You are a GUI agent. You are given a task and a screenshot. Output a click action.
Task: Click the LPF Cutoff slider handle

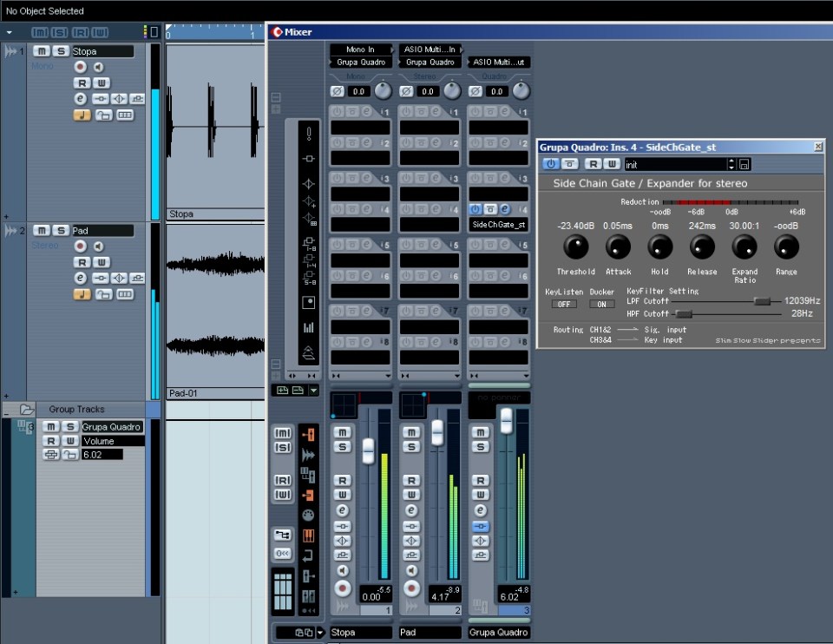click(761, 300)
